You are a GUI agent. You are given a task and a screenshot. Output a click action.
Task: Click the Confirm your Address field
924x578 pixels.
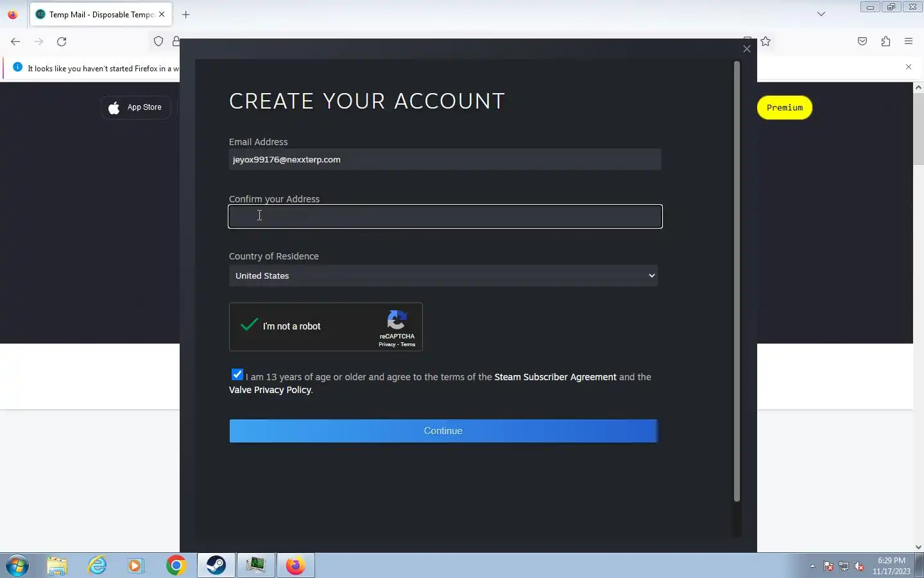click(x=445, y=216)
